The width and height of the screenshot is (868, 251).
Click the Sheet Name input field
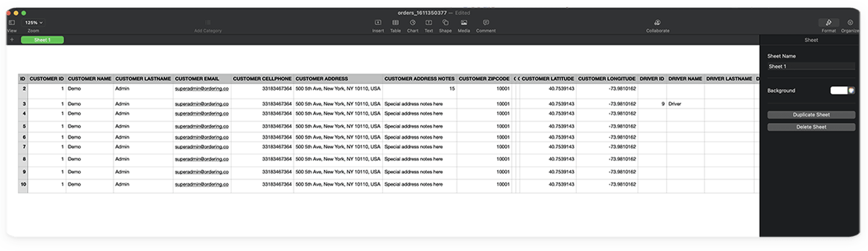click(811, 66)
